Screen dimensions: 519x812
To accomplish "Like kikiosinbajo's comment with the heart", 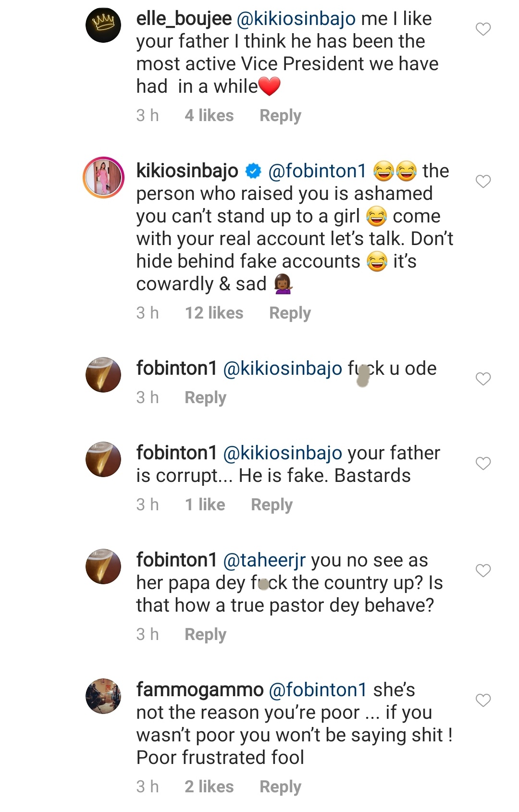I will coord(483,182).
